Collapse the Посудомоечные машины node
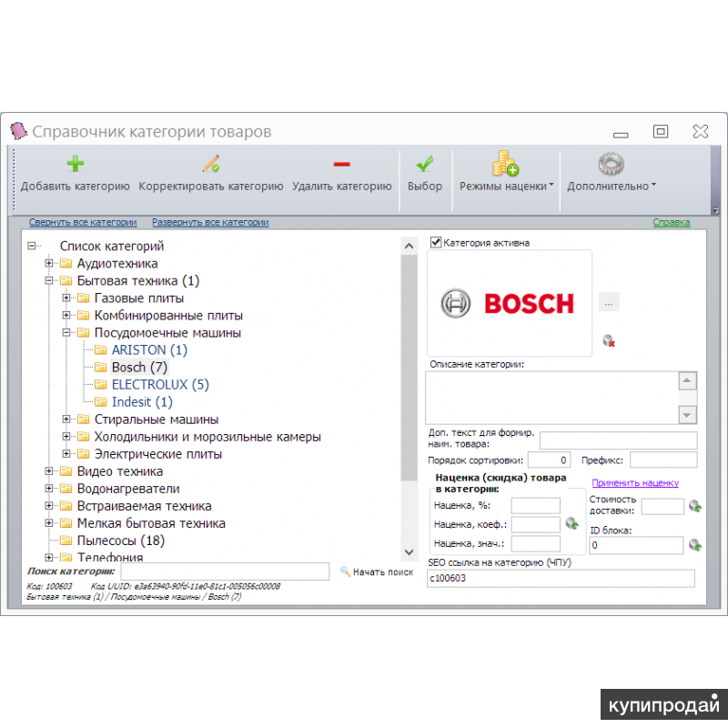728x728 pixels. coord(66,333)
